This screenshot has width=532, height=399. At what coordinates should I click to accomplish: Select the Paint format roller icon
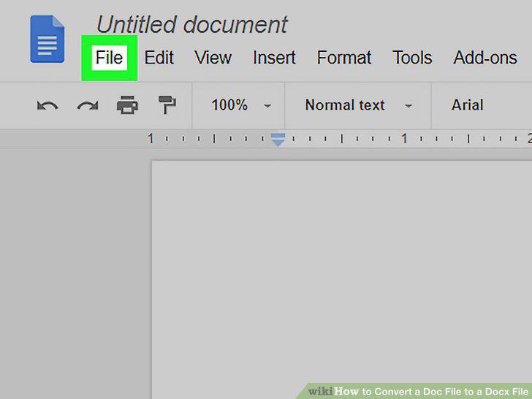[x=167, y=104]
